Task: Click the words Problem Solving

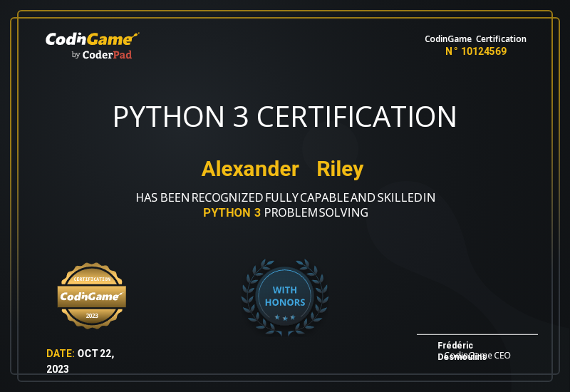Action: pos(316,212)
